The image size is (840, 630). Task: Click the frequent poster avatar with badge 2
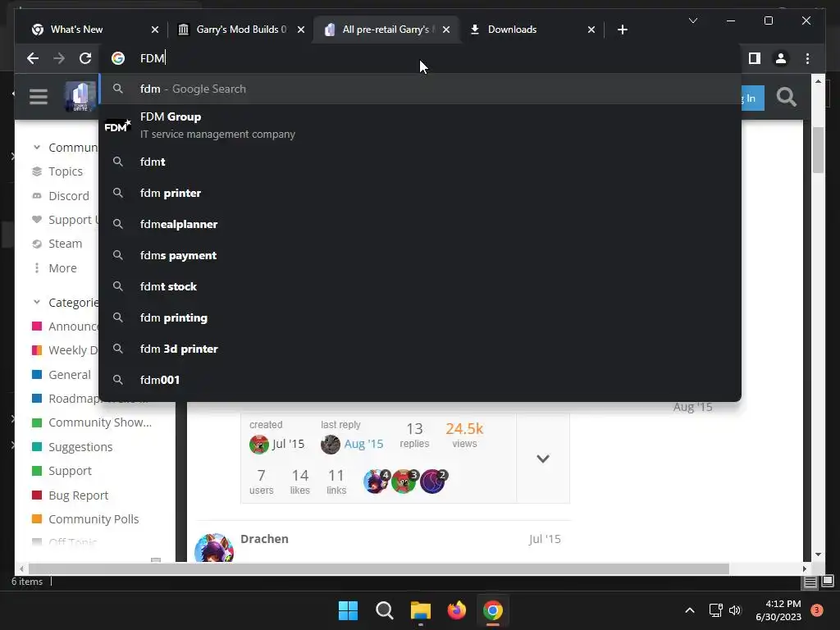pos(433,481)
